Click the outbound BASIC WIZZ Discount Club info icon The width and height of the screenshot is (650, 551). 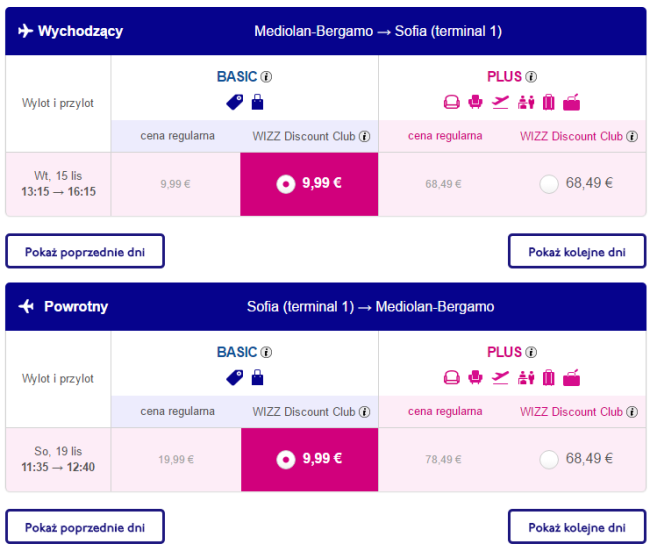coord(365,136)
